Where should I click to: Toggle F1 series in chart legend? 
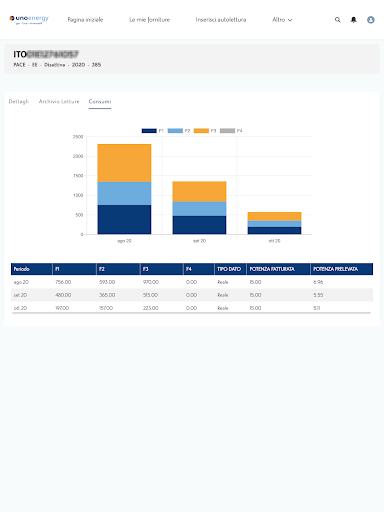click(153, 131)
